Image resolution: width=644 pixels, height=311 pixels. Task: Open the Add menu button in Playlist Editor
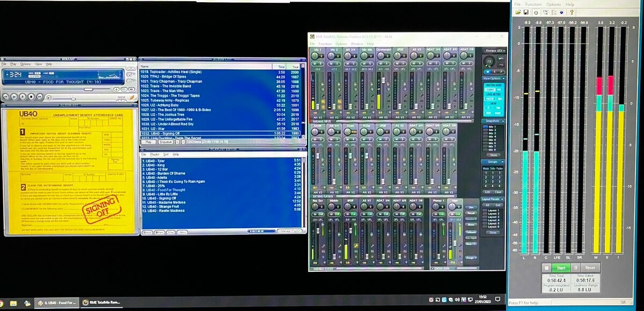[148, 232]
